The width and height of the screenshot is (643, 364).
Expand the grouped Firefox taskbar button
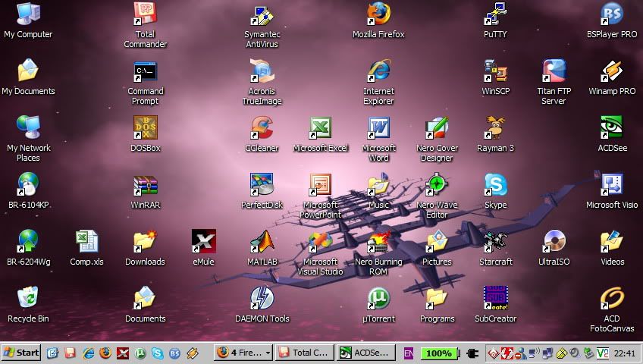tap(243, 353)
